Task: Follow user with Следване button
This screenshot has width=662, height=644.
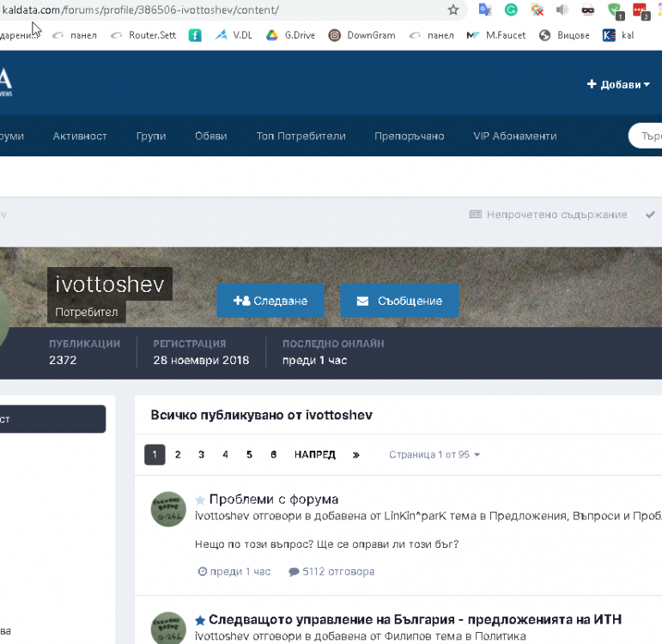Action: [270, 301]
